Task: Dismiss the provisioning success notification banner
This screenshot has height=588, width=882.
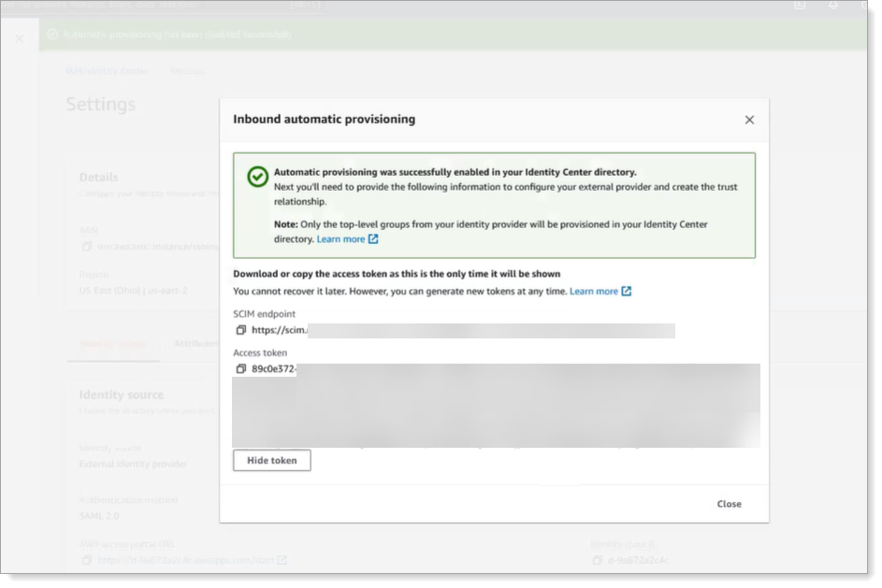Action: click(21, 38)
